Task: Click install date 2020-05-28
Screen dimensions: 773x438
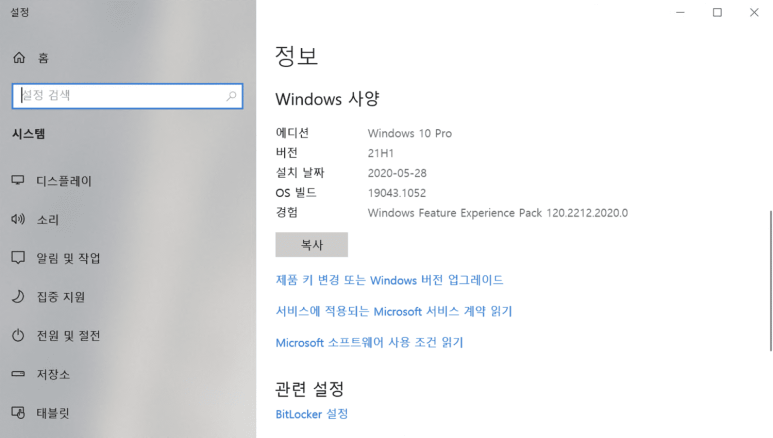Action: pos(397,173)
